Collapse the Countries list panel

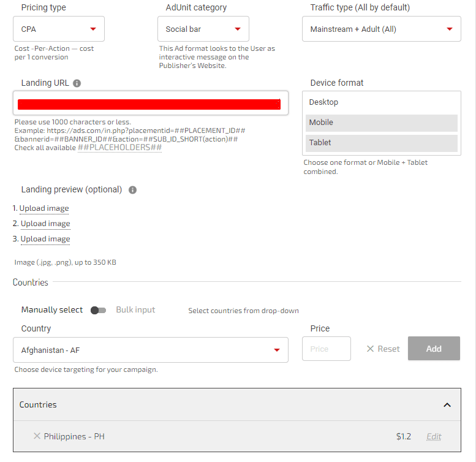click(x=447, y=404)
